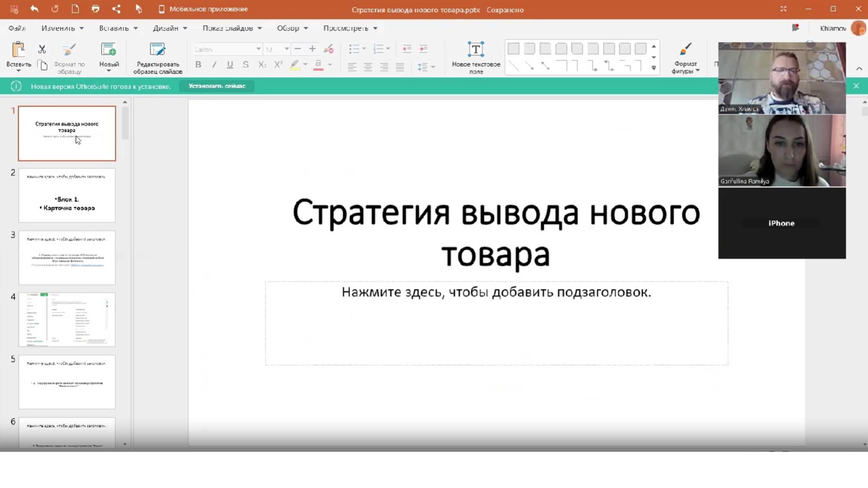868x488 pixels.
Task: Center align text
Action: (368, 67)
